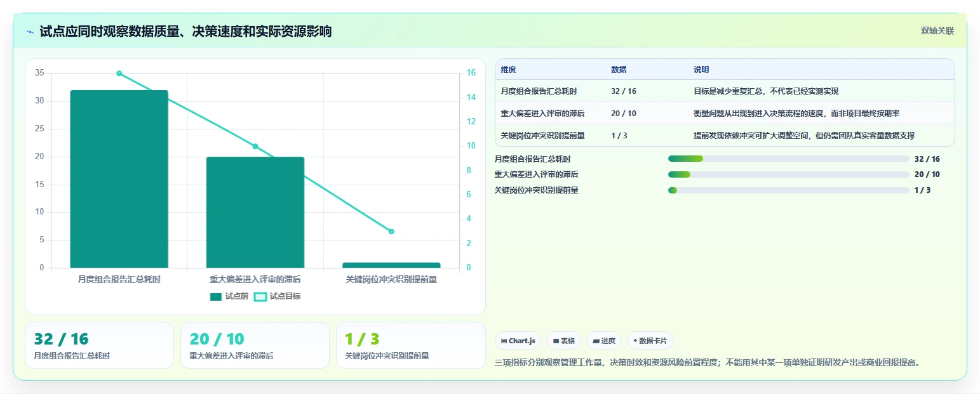Click table cell 关键岗位冲突识别提前量
This screenshot has width=980, height=394.
click(542, 136)
